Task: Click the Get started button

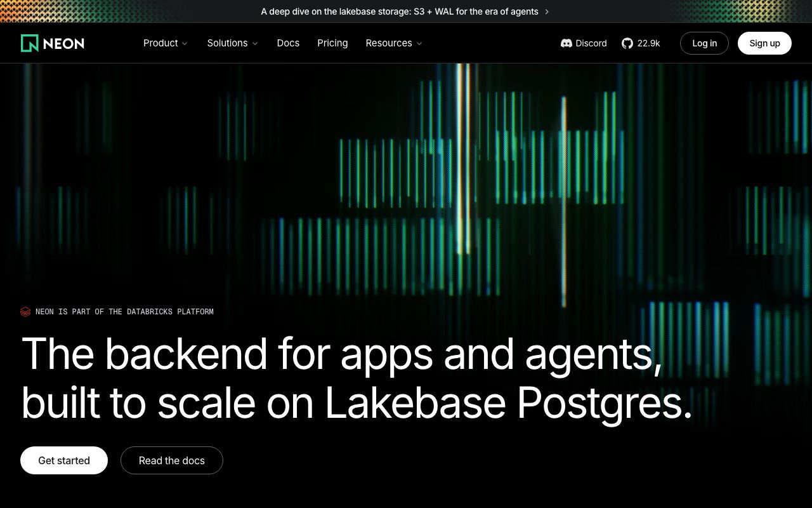Action: coord(64,460)
